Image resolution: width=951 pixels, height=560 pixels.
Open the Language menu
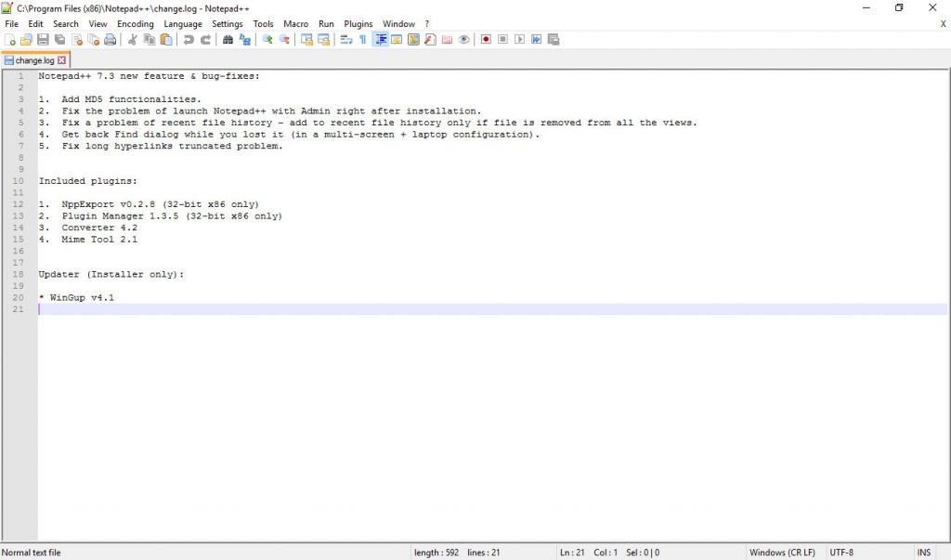point(183,23)
